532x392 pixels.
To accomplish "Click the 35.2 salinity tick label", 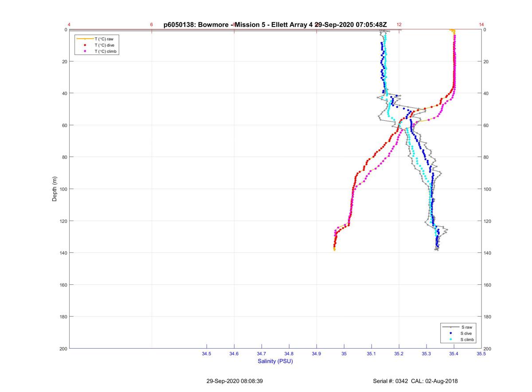I will 399,353.
